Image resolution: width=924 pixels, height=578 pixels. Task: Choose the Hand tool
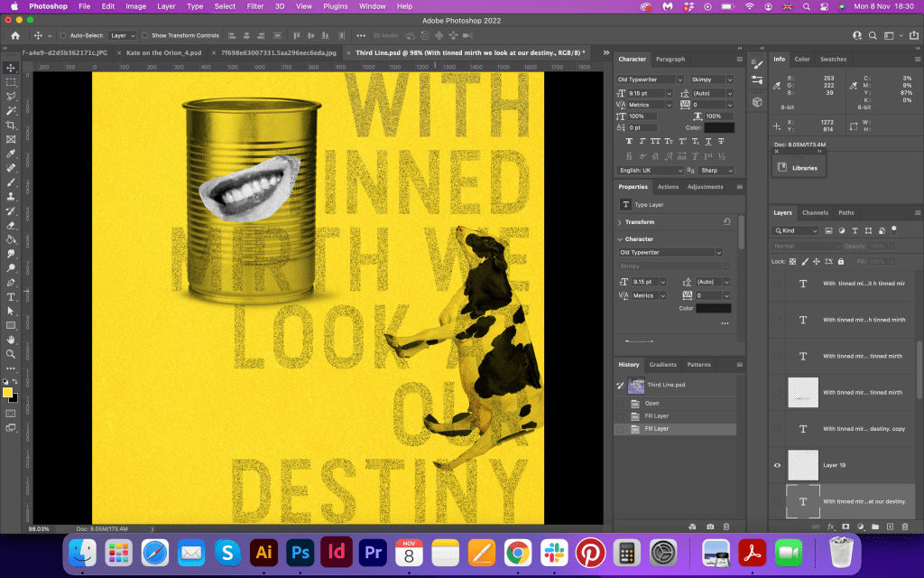tap(11, 339)
